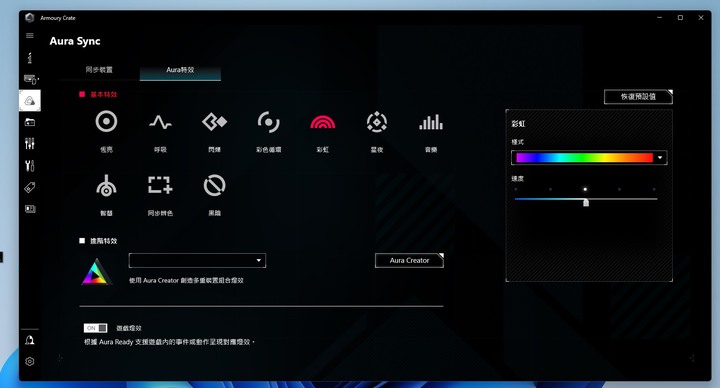Image resolution: width=720 pixels, height=388 pixels.
Task: Select the Starry Night (星夜) effect icon
Action: (377, 122)
